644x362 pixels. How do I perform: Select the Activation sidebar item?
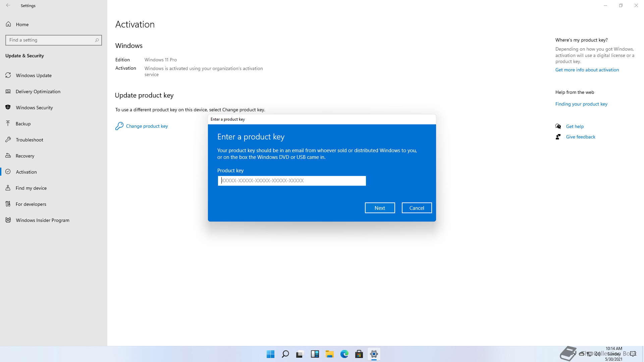pyautogui.click(x=54, y=172)
